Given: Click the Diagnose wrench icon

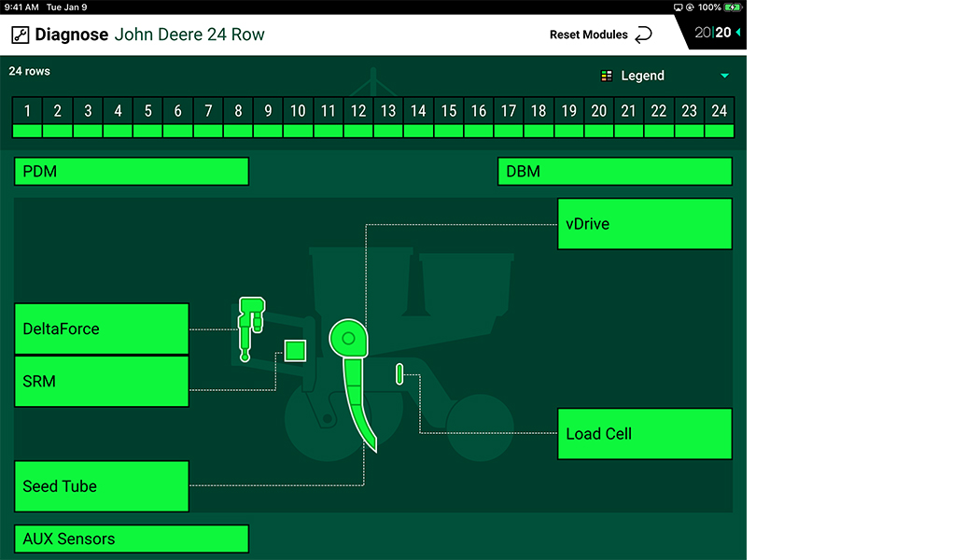Looking at the screenshot, I should 20,35.
